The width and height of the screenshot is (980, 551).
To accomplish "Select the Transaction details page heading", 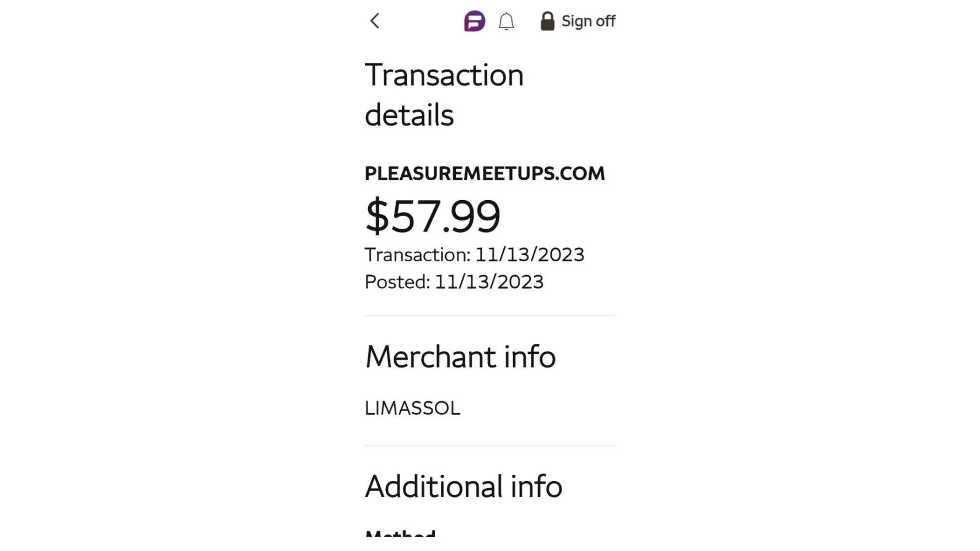I will 444,95.
